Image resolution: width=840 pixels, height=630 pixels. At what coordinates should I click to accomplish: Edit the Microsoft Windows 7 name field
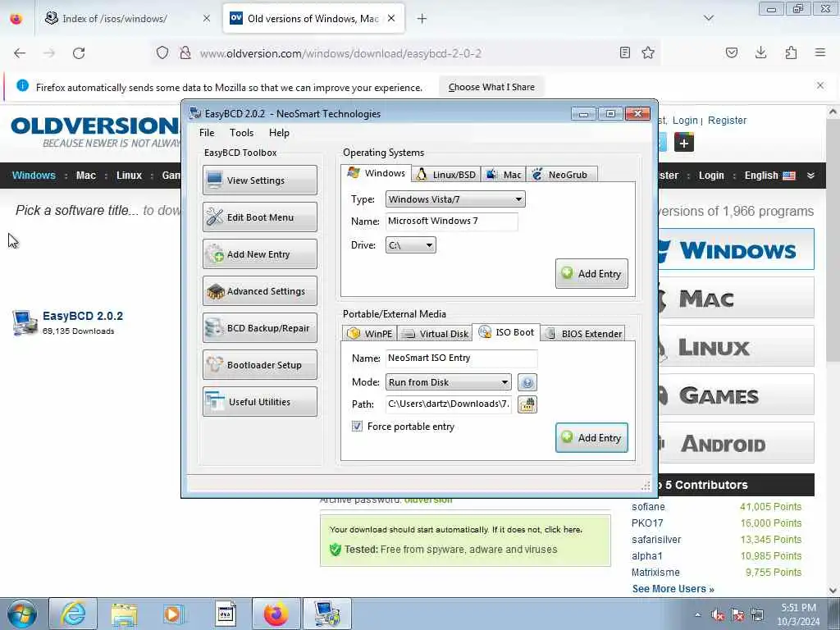pos(452,221)
